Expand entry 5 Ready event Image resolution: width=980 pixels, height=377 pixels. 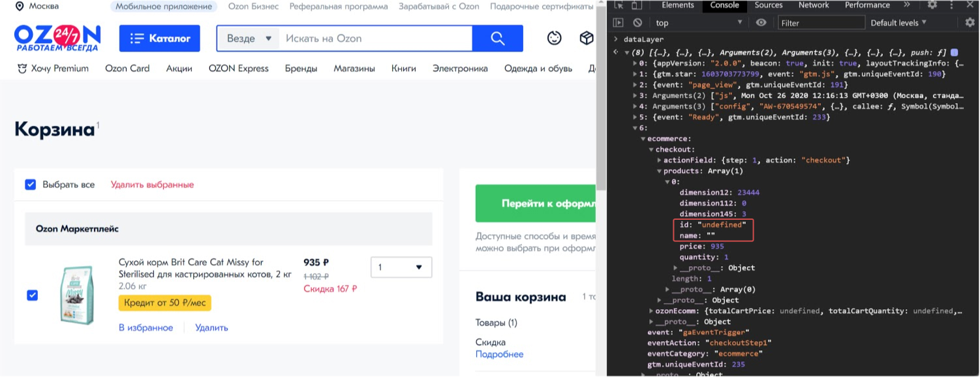pos(636,117)
